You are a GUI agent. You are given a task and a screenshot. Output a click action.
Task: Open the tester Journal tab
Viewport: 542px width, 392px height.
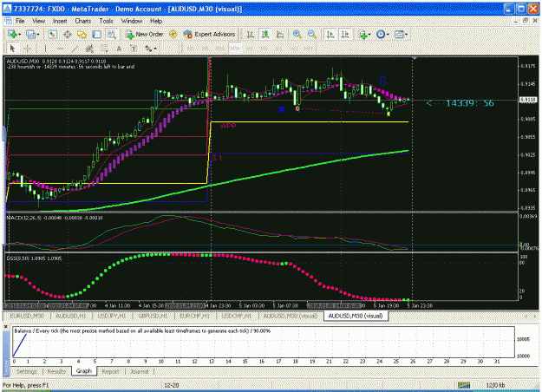[140, 371]
